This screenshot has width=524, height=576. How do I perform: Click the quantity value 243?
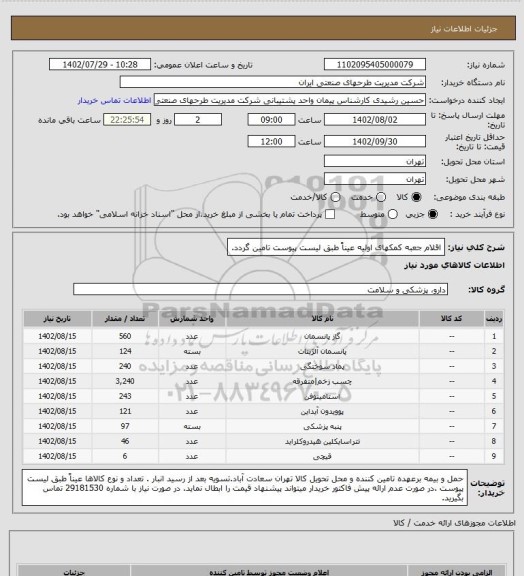pyautogui.click(x=125, y=396)
